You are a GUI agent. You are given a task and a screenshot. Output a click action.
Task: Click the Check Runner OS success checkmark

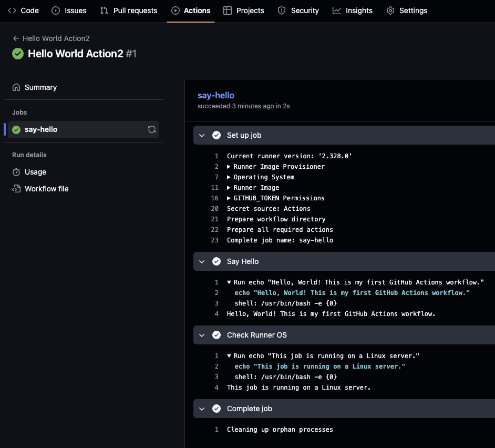click(216, 335)
